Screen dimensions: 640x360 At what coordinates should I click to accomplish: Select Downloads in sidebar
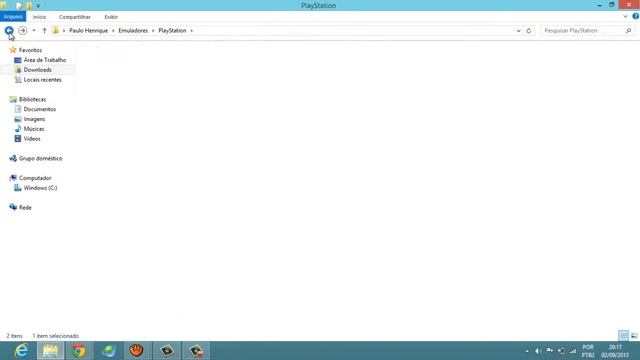(38, 70)
